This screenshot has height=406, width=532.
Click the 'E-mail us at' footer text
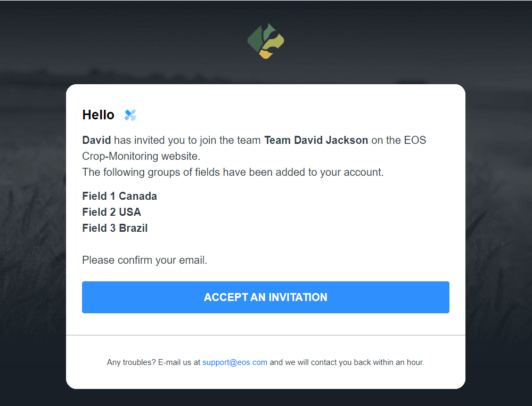coord(179,362)
